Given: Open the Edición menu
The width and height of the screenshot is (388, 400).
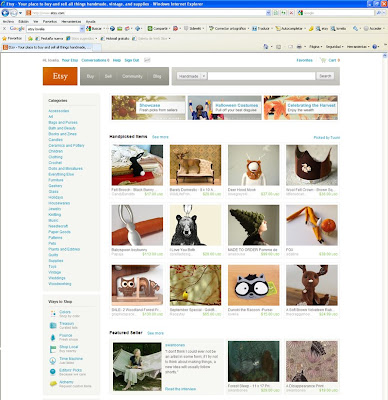Looking at the screenshot, I should [23, 21].
